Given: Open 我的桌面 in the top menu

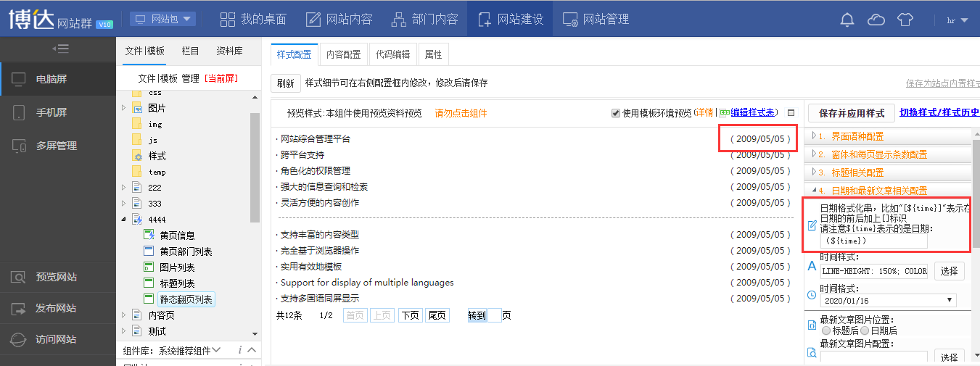Looking at the screenshot, I should point(253,19).
